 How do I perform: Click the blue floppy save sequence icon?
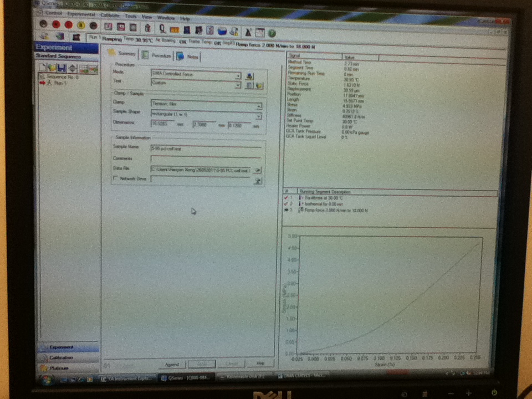coord(62,68)
